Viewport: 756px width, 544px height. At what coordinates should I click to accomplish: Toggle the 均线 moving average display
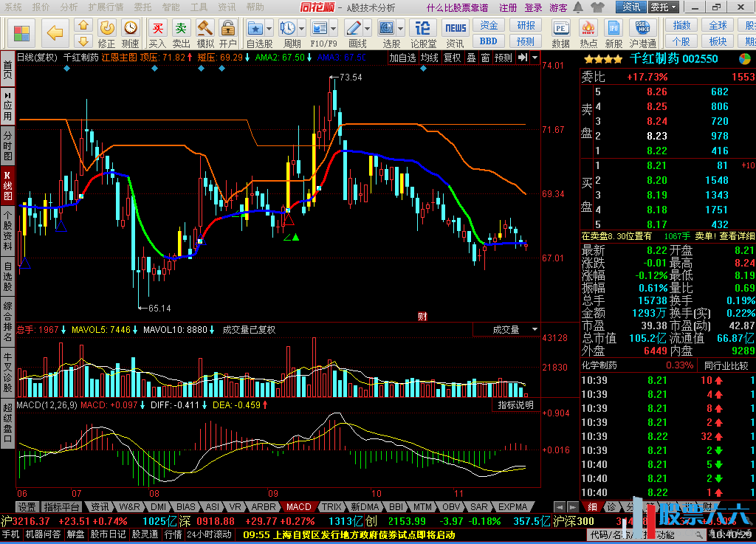click(x=430, y=58)
